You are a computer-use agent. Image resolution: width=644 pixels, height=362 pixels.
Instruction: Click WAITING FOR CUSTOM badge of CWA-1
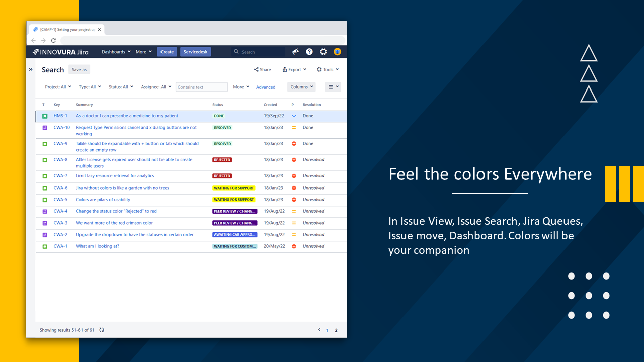235,246
